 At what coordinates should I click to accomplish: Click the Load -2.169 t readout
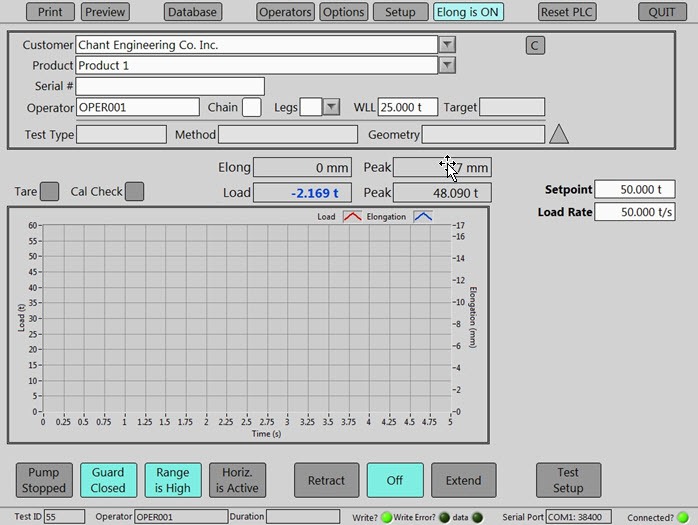[x=303, y=193]
